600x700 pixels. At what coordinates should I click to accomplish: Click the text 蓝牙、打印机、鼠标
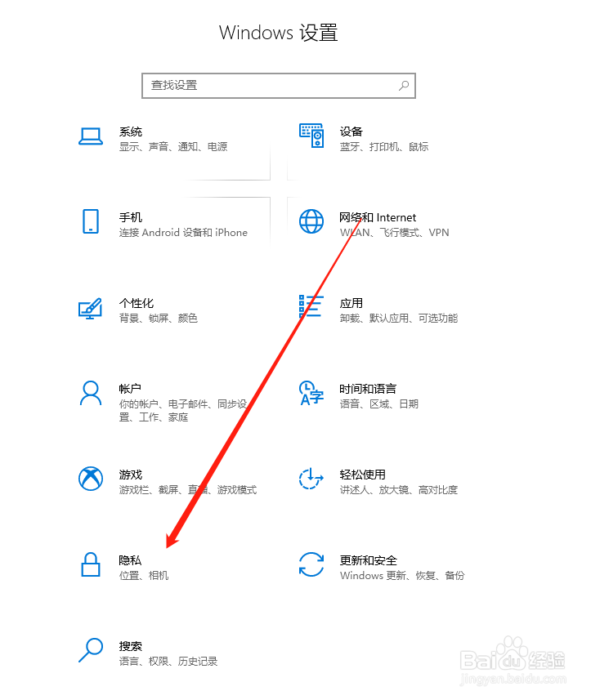[x=384, y=147]
